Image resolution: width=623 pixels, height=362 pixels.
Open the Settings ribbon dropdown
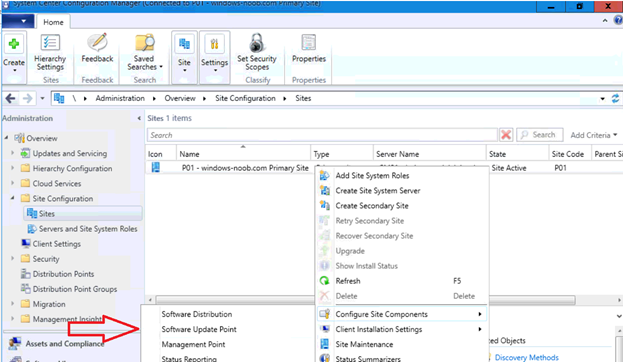click(x=215, y=57)
